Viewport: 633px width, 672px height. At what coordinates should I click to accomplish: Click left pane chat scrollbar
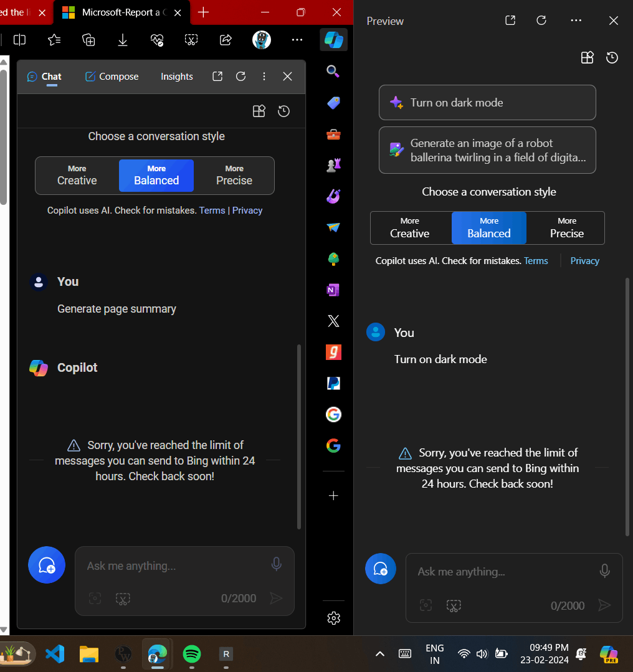(x=299, y=437)
